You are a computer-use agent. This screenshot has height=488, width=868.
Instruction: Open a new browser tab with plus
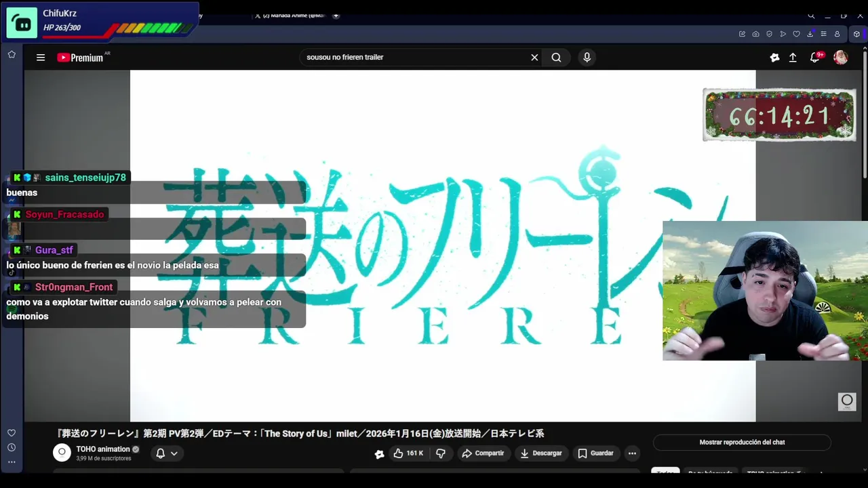click(336, 16)
